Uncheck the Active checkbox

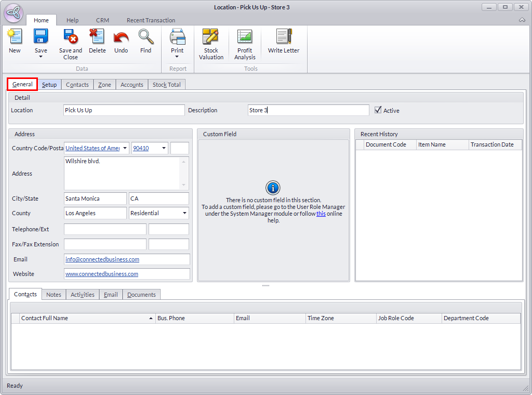(x=378, y=110)
